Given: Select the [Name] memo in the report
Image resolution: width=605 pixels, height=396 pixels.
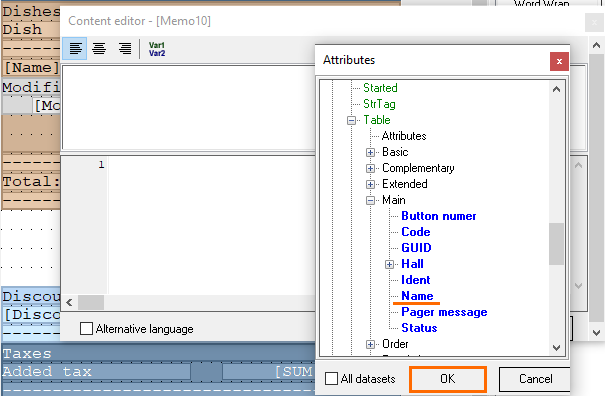Looking at the screenshot, I should click(x=31, y=68).
